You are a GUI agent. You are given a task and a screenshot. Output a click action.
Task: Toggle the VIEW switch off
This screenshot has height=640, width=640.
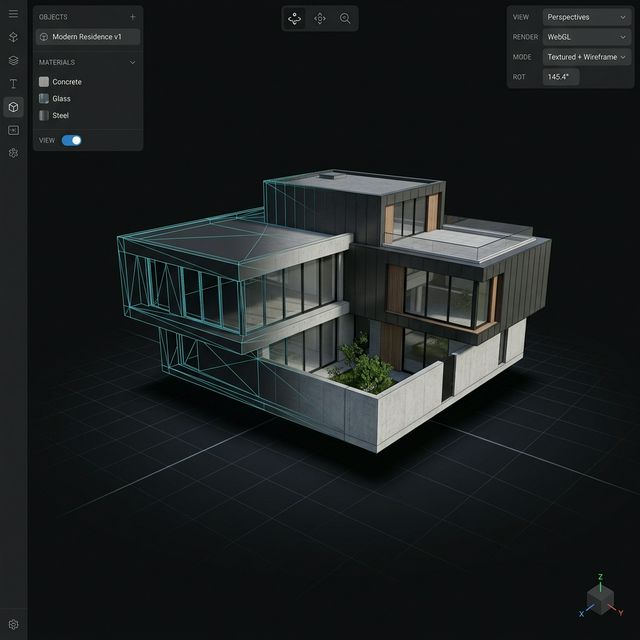tap(71, 140)
